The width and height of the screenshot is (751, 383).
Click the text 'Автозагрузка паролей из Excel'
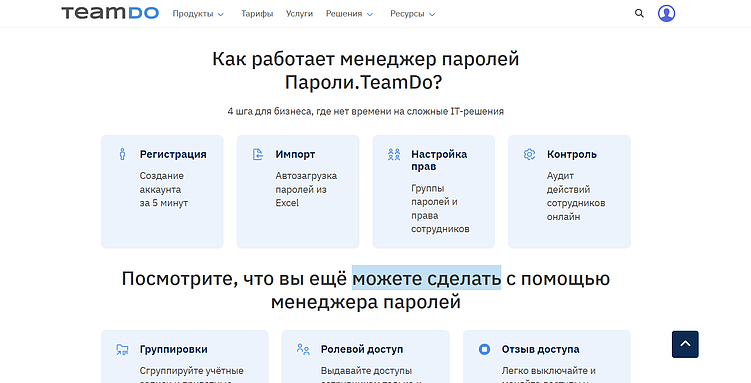click(x=306, y=189)
